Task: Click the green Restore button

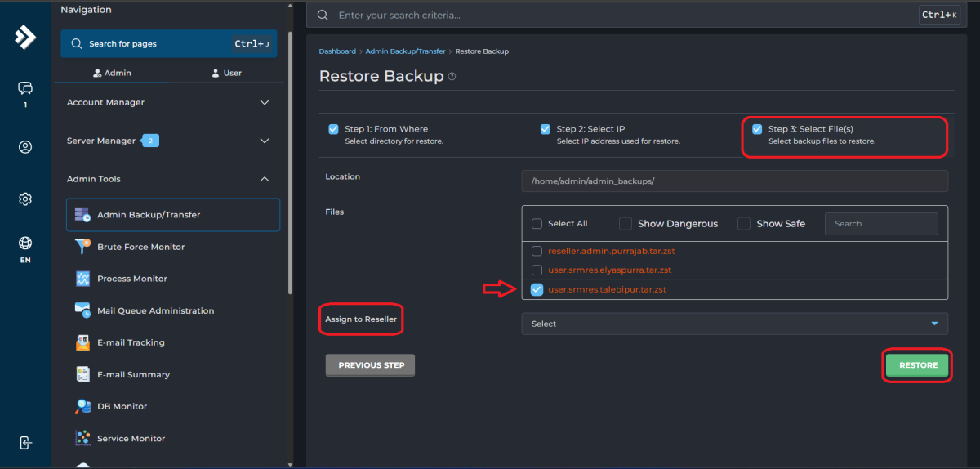Action: [x=918, y=365]
